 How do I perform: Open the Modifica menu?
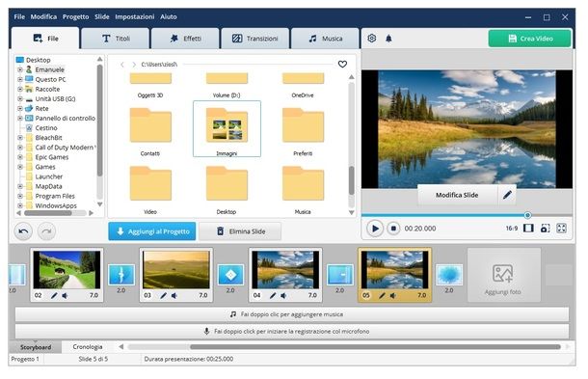tap(43, 17)
